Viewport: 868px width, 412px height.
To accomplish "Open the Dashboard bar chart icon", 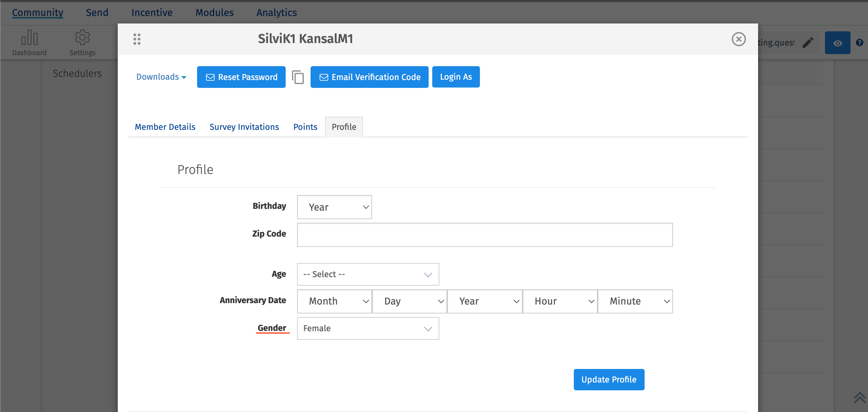I will [30, 38].
